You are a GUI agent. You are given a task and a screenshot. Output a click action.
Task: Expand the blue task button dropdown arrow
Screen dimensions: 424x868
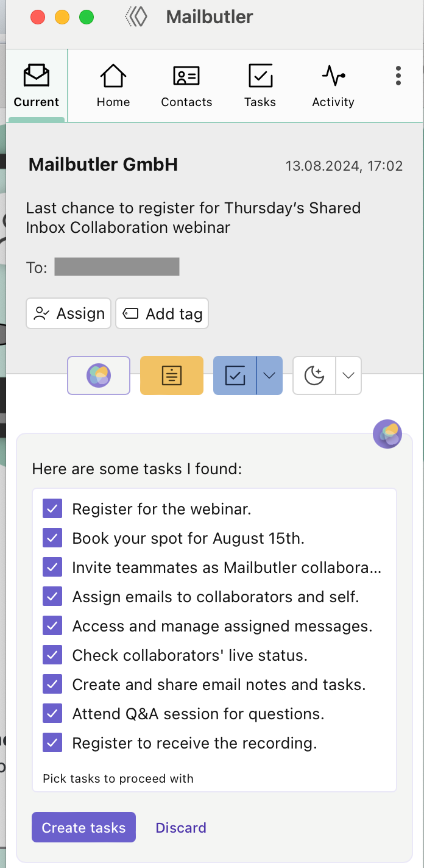(270, 375)
